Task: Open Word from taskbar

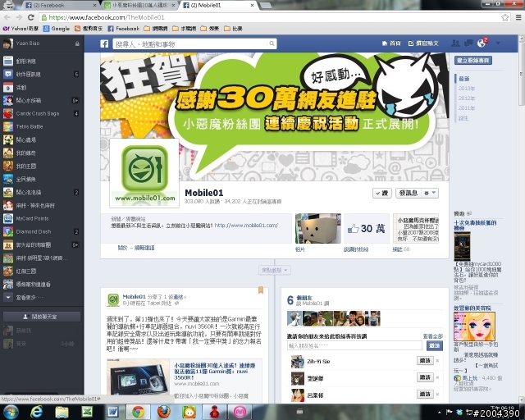Action: click(x=113, y=412)
